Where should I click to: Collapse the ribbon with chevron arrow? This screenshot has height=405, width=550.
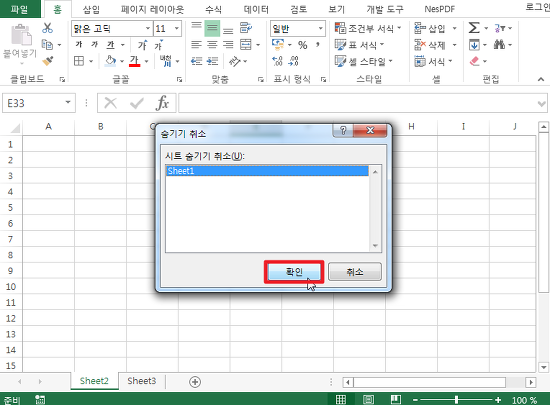click(541, 79)
